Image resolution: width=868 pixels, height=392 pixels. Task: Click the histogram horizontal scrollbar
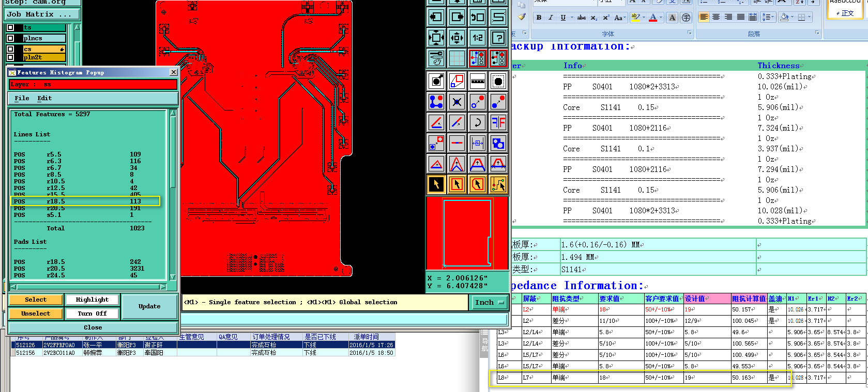click(x=88, y=287)
